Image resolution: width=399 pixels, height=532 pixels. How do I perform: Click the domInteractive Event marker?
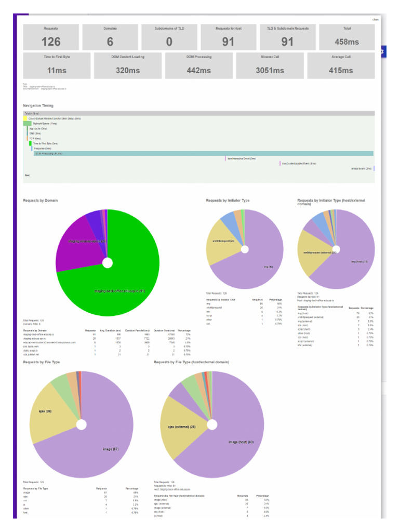pyautogui.click(x=225, y=158)
